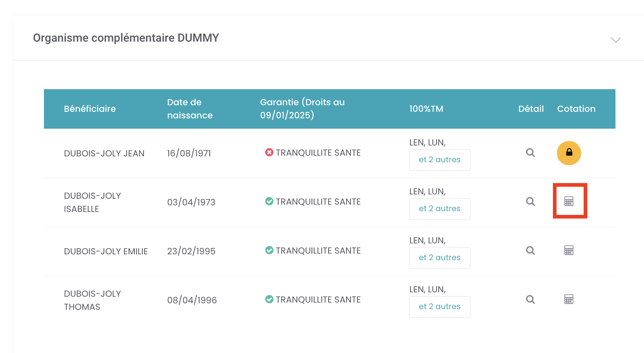Expand 'et 2 autres' for Isabelle

(440, 209)
